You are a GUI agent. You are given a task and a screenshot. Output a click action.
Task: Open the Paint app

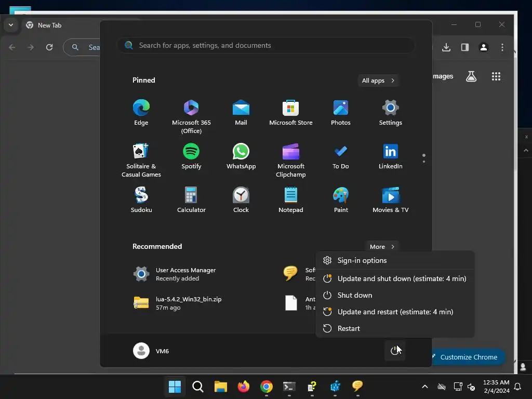[341, 200]
